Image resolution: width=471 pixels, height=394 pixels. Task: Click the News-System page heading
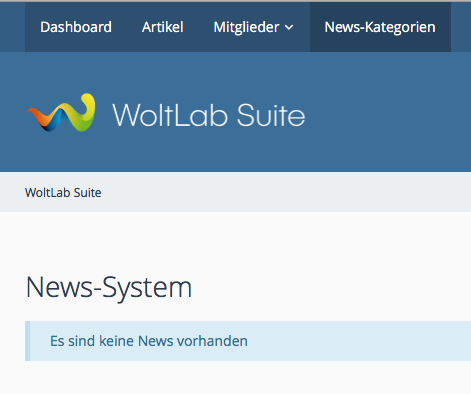point(109,288)
